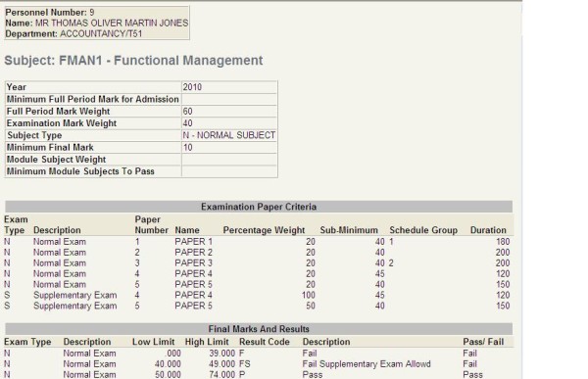This screenshot has height=379, width=588.
Task: Click the Examination Mark Weight value 40
Action: click(x=229, y=123)
